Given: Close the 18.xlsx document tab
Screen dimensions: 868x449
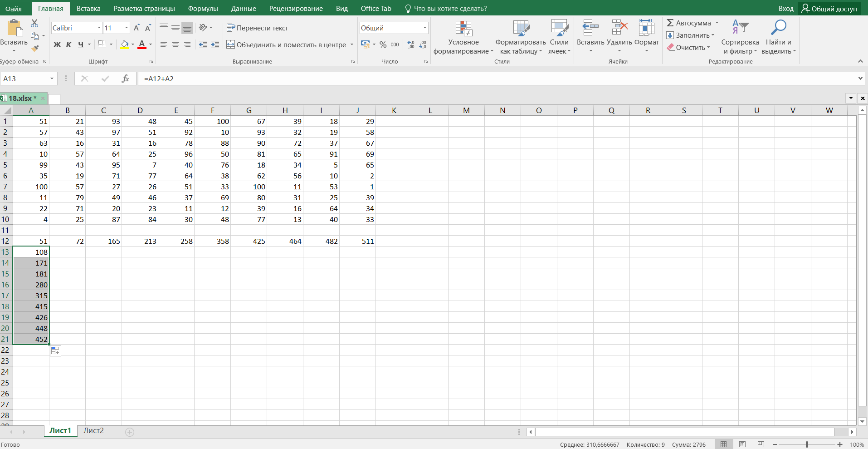Looking at the screenshot, I should coord(43,98).
